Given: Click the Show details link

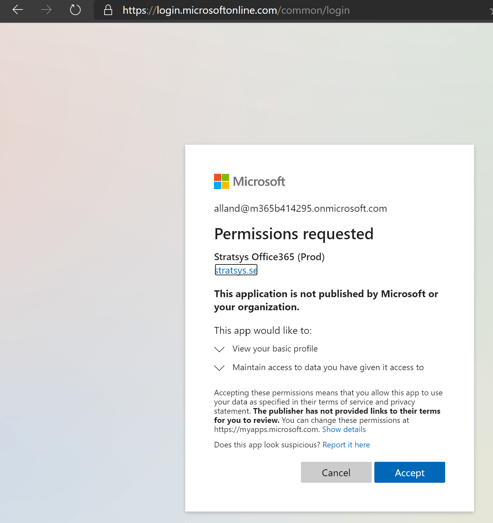Looking at the screenshot, I should 344,429.
